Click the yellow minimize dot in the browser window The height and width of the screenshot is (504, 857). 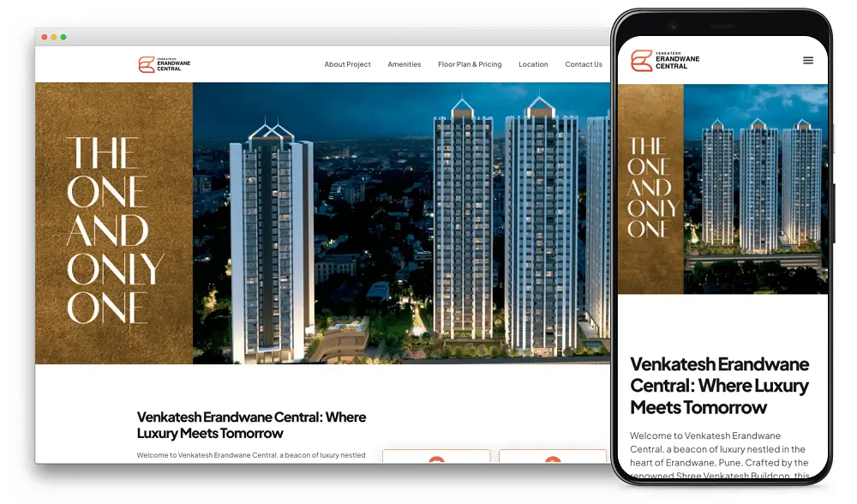coord(54,38)
